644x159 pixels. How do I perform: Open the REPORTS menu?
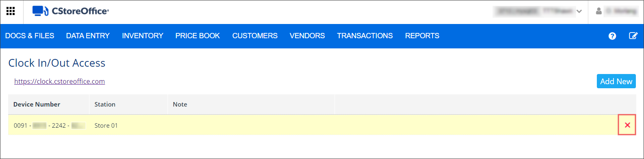point(422,36)
